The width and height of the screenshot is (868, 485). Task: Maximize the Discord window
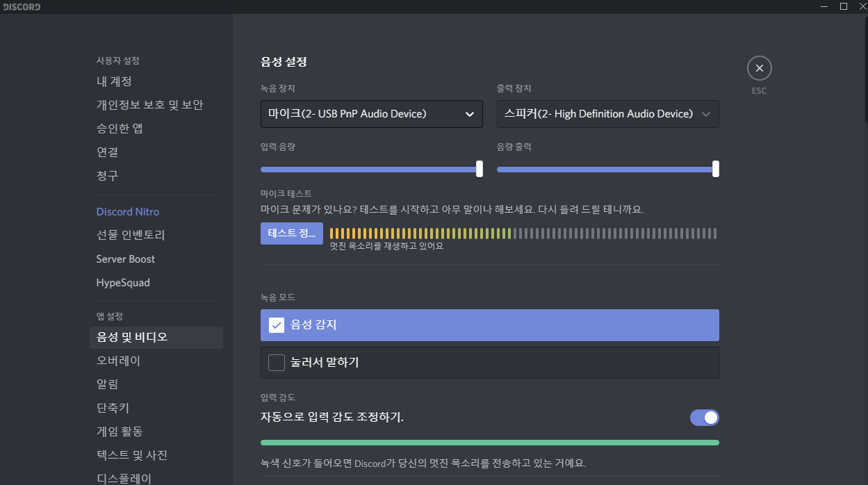coord(843,6)
